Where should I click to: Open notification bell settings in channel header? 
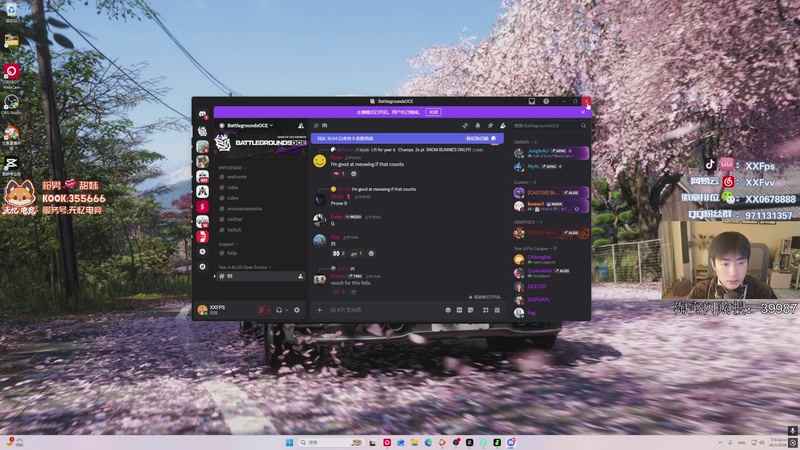478,126
